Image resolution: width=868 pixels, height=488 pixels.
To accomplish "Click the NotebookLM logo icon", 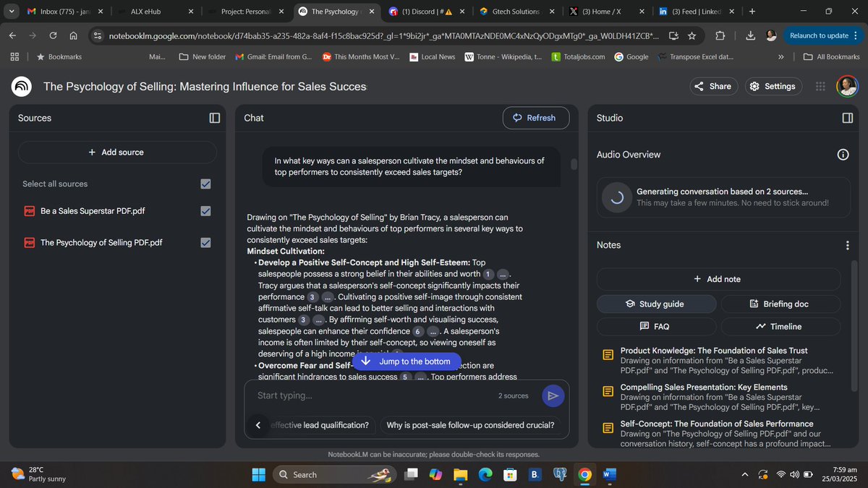I will [21, 86].
